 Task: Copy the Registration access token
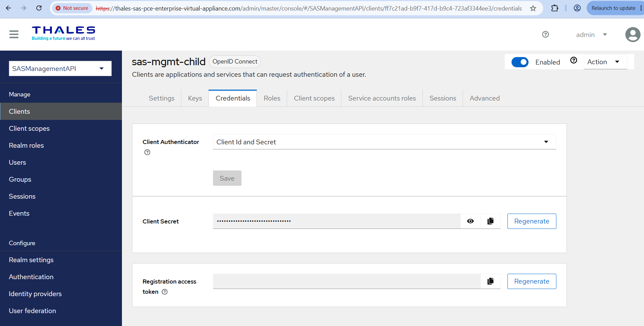tap(490, 281)
